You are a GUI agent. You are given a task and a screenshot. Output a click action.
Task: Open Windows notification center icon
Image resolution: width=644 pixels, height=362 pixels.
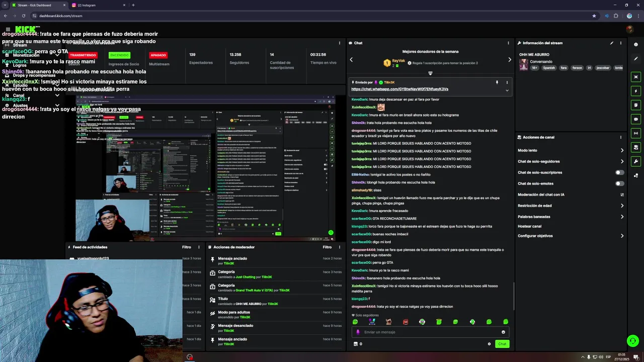click(x=636, y=357)
